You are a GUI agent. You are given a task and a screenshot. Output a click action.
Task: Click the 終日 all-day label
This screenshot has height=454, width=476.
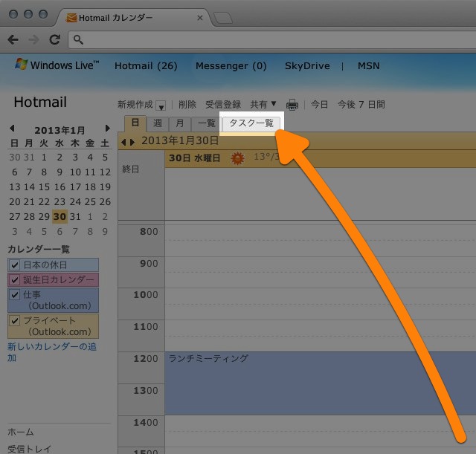[131, 169]
